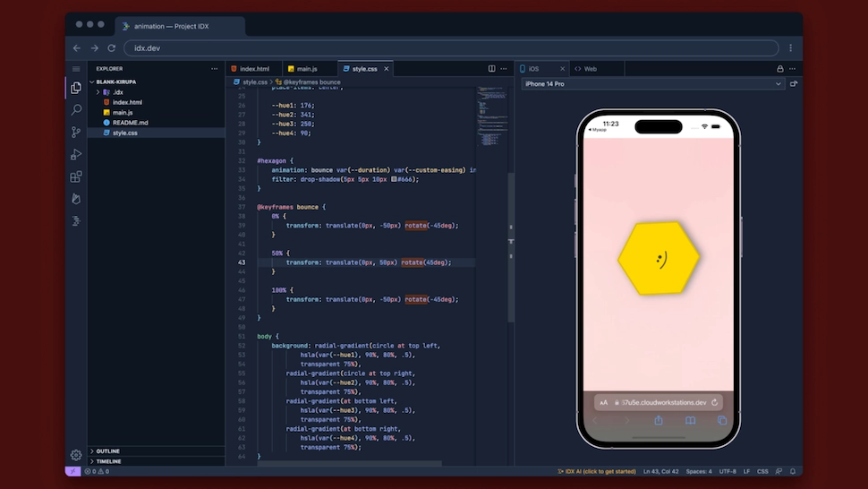Expand the .idx folder
The image size is (868, 489).
98,92
